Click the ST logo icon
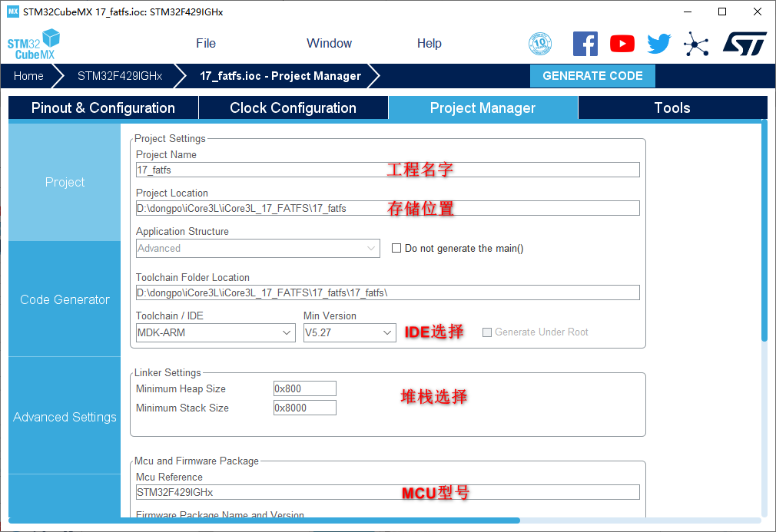Viewport: 776px width, 532px height. click(744, 44)
